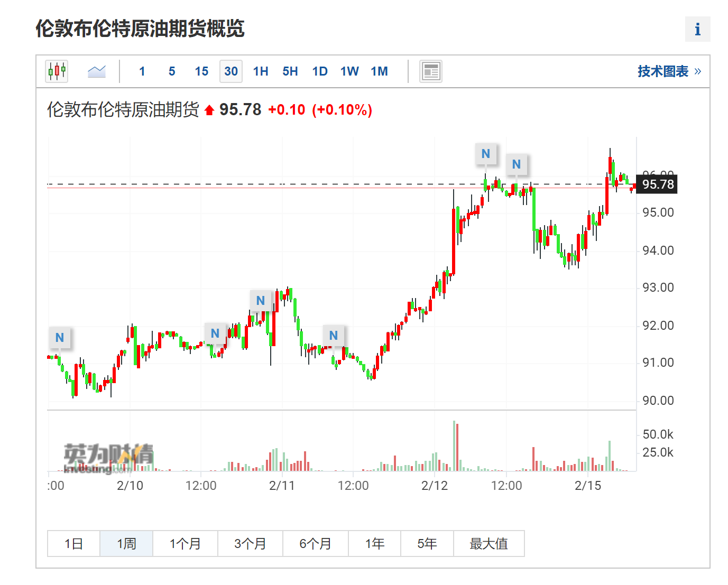Choose the 1W interval
The height and width of the screenshot is (585, 728).
click(349, 71)
